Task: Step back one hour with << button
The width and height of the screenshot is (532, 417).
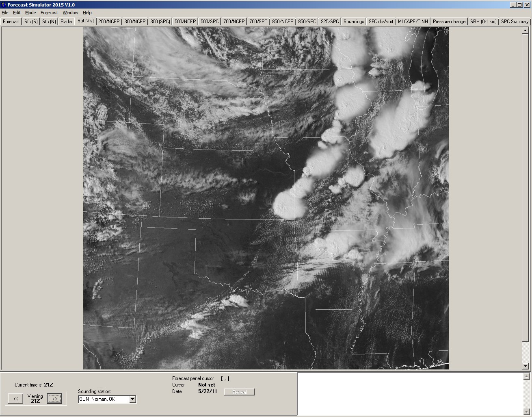Action: [x=15, y=399]
